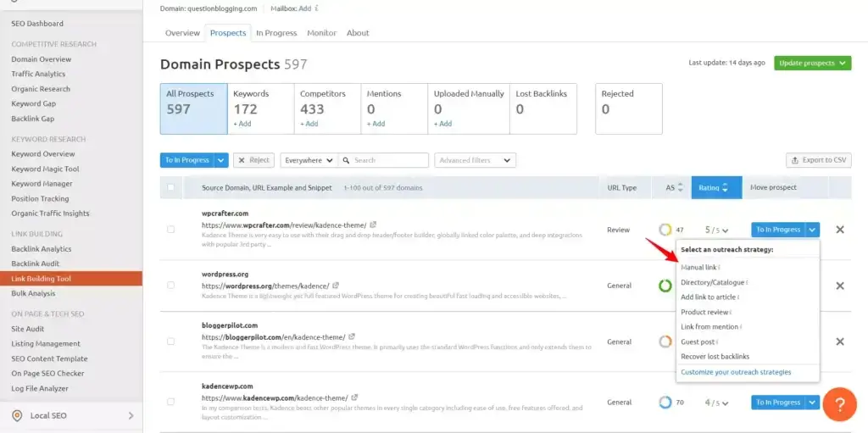The width and height of the screenshot is (868, 433).
Task: Choose Guest post outreach strategy
Action: pos(698,341)
